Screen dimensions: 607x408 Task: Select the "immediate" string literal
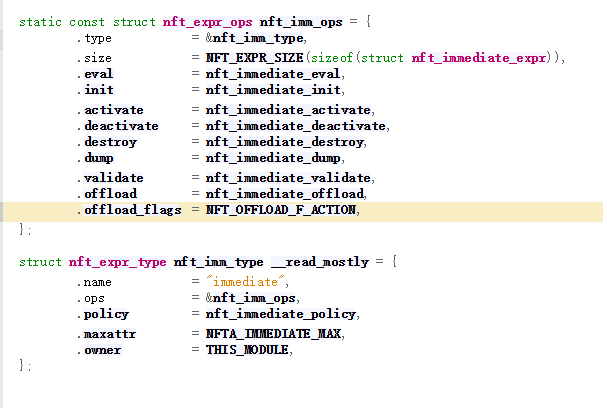click(245, 282)
